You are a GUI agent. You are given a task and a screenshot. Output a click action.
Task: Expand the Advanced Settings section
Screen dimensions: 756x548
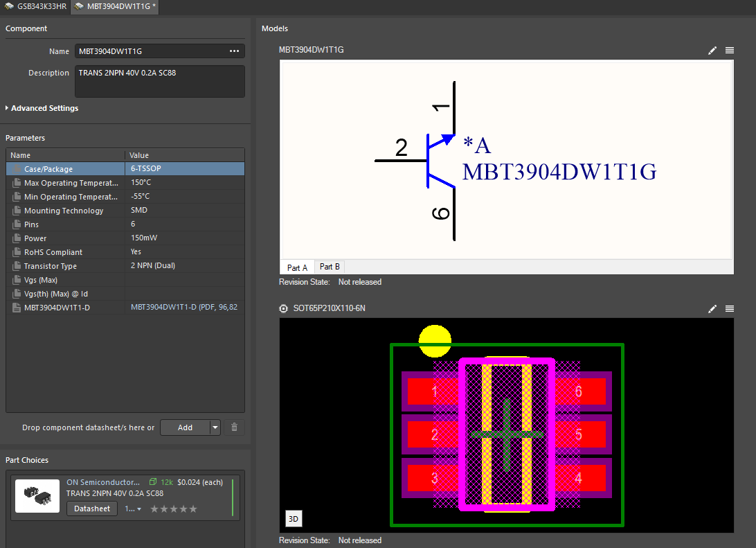(x=44, y=108)
